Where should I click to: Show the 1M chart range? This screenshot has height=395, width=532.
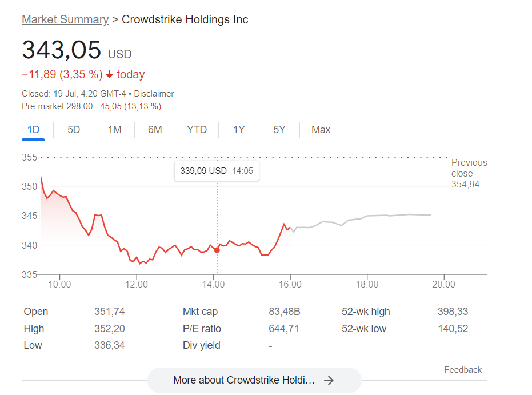point(115,130)
